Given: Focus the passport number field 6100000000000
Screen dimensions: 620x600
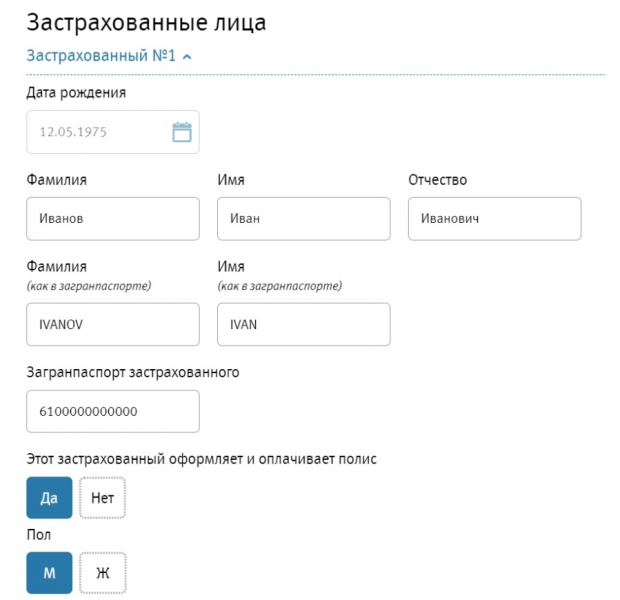Looking at the screenshot, I should click(112, 411).
